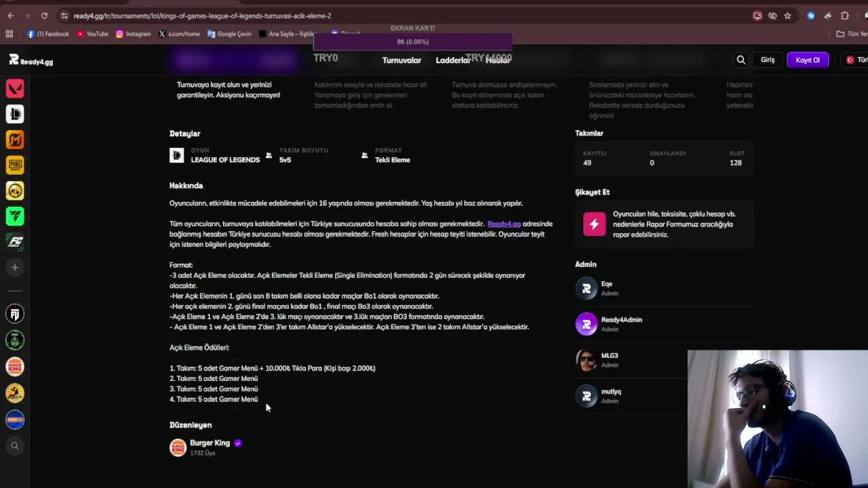Select the PUBG Mobile sidebar icon
This screenshot has height=488, width=868.
(15, 165)
